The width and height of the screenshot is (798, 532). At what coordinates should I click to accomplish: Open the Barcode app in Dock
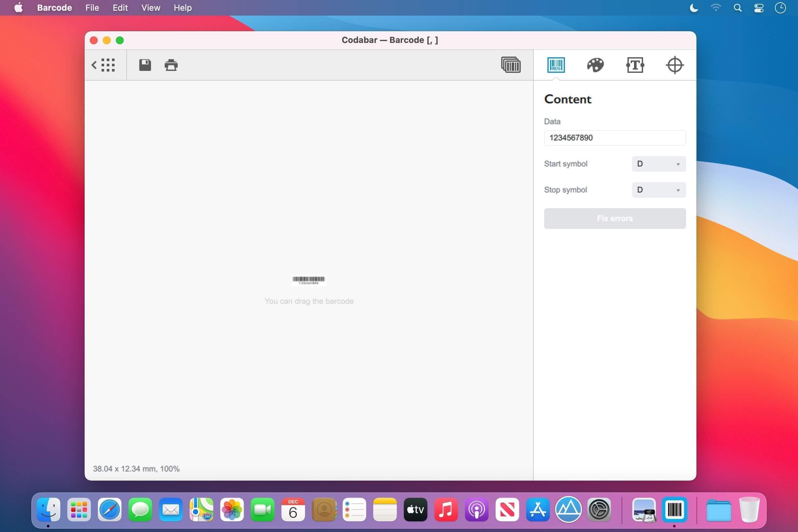click(x=674, y=509)
